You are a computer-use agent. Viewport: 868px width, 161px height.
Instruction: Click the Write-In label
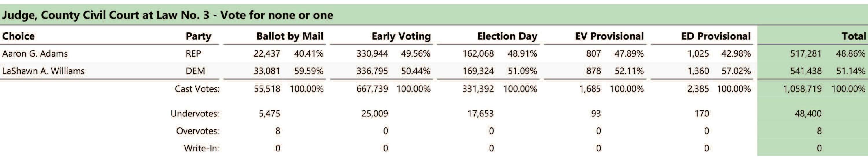click(201, 148)
